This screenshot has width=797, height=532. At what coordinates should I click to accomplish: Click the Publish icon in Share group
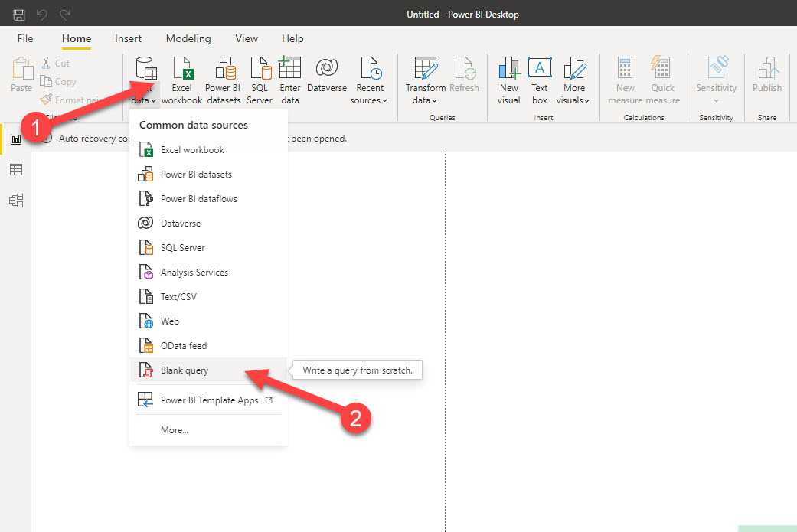click(767, 68)
